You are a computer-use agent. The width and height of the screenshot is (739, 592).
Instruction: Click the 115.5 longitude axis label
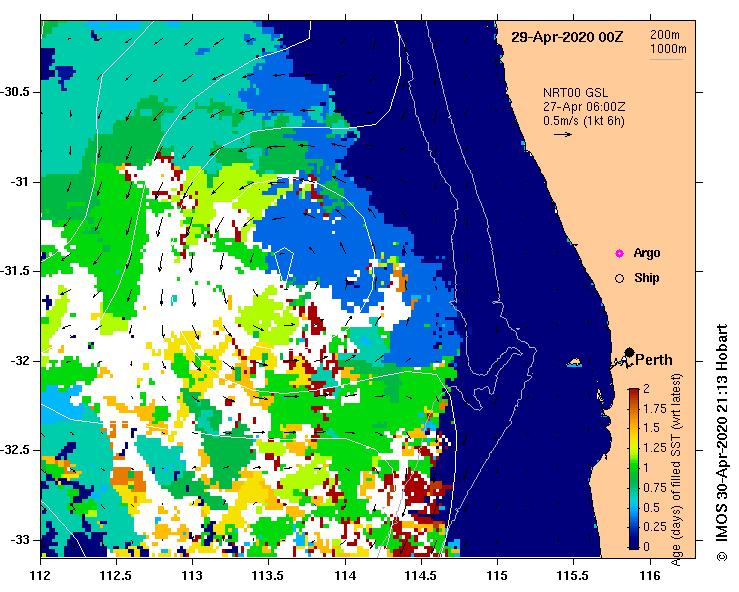pyautogui.click(x=573, y=576)
